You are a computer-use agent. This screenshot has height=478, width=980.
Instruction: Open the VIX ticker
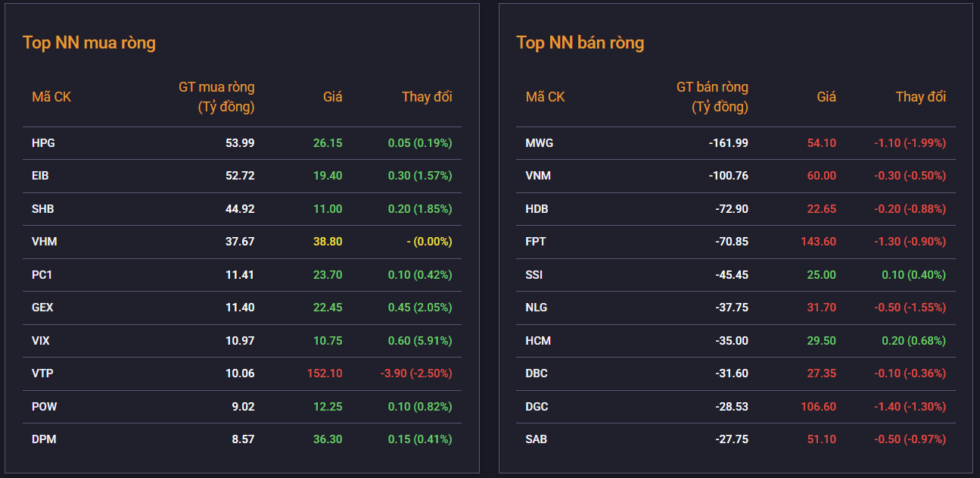point(41,340)
